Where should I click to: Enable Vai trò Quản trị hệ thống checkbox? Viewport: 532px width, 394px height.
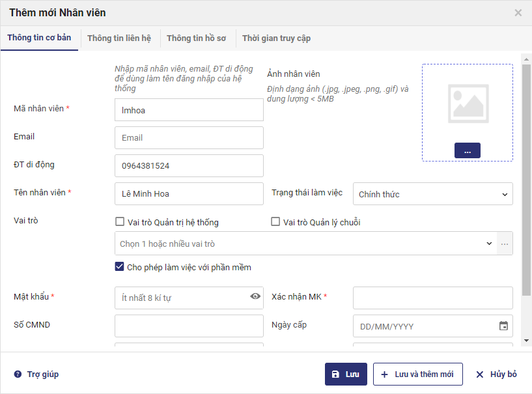120,222
